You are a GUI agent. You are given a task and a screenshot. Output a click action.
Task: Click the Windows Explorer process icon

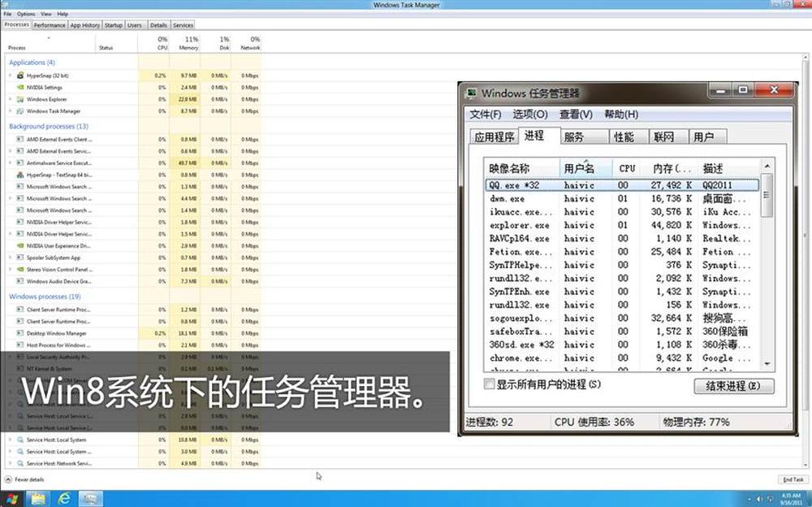[x=20, y=99]
